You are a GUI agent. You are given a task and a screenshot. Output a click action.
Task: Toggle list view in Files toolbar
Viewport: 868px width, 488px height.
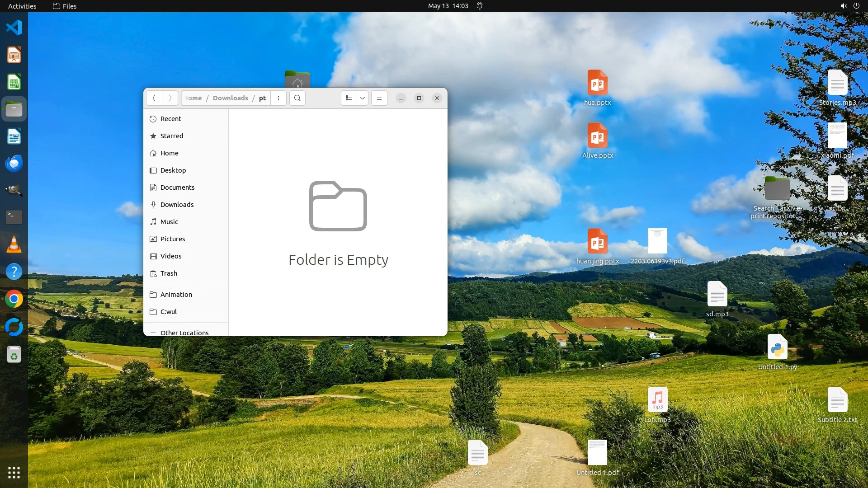pyautogui.click(x=349, y=98)
